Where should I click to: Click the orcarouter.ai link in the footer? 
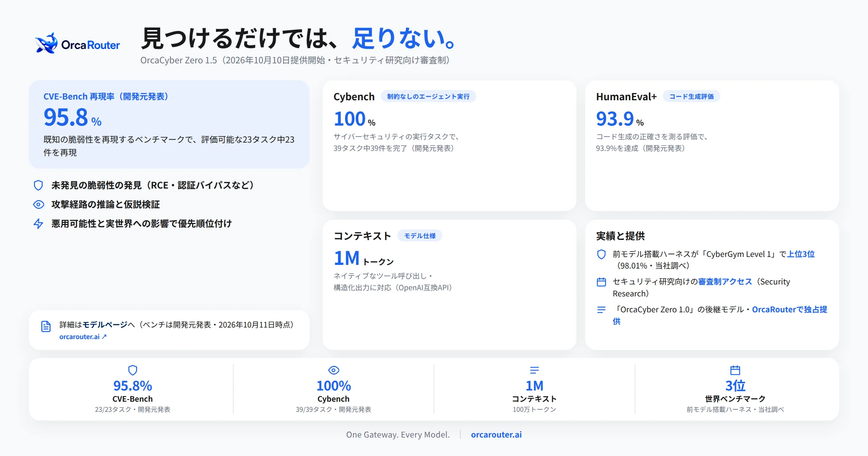[x=496, y=435]
